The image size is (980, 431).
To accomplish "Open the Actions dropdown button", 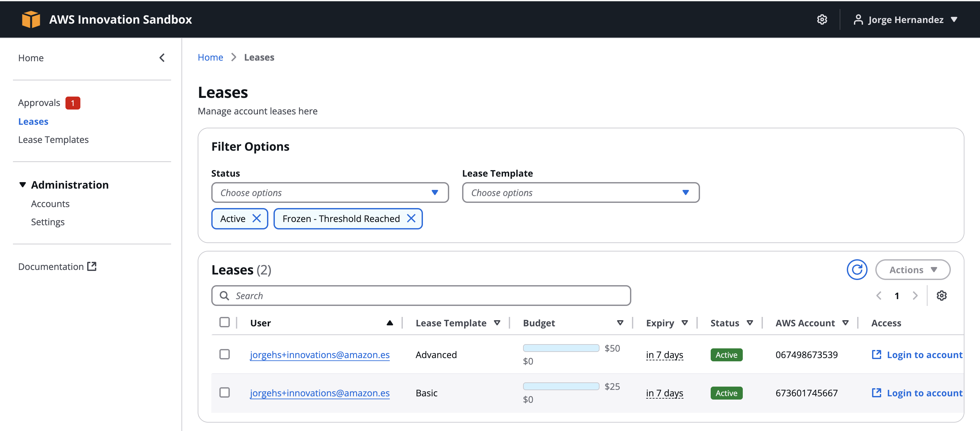I will 912,270.
